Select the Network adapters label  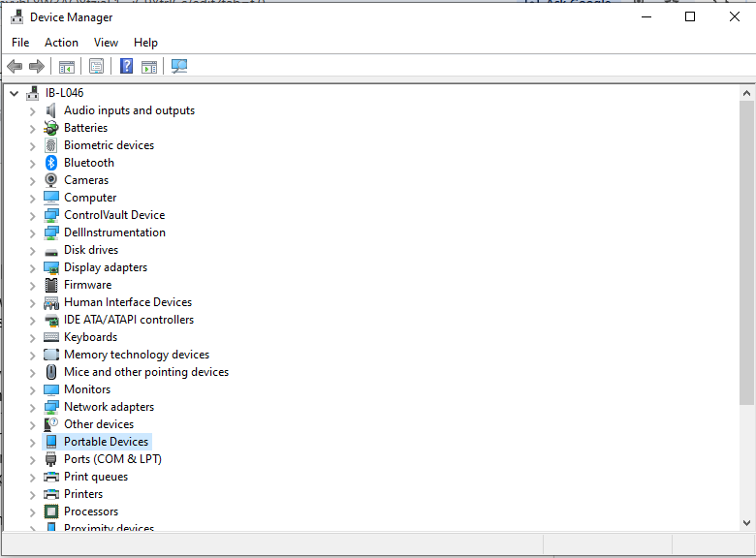click(109, 407)
